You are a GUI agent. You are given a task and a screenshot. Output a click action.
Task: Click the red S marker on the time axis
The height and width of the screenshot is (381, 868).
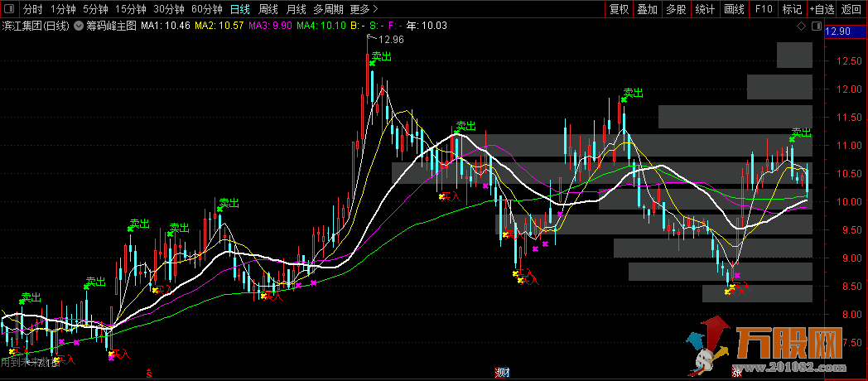pos(148,374)
